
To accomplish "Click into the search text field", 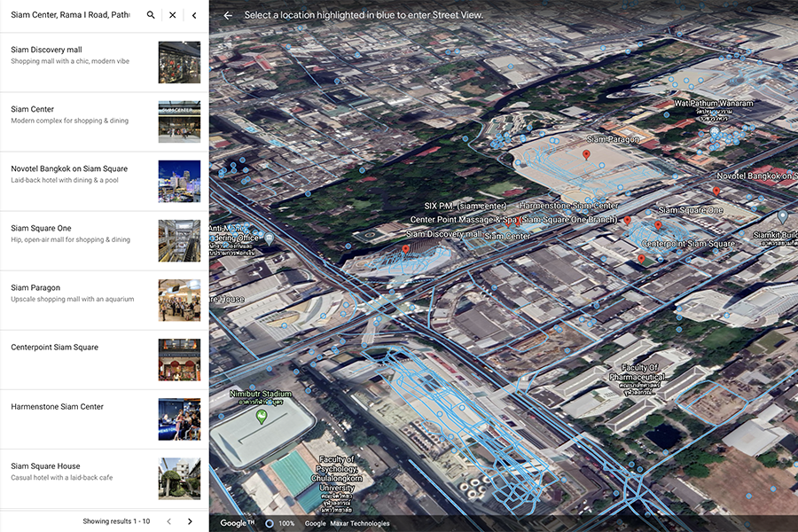I will [71, 15].
